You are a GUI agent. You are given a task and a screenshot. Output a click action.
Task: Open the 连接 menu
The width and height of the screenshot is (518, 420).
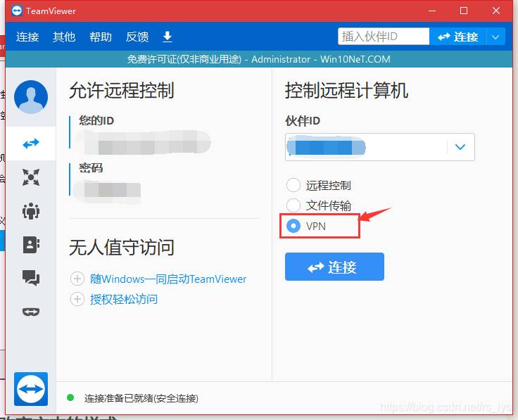pos(27,37)
